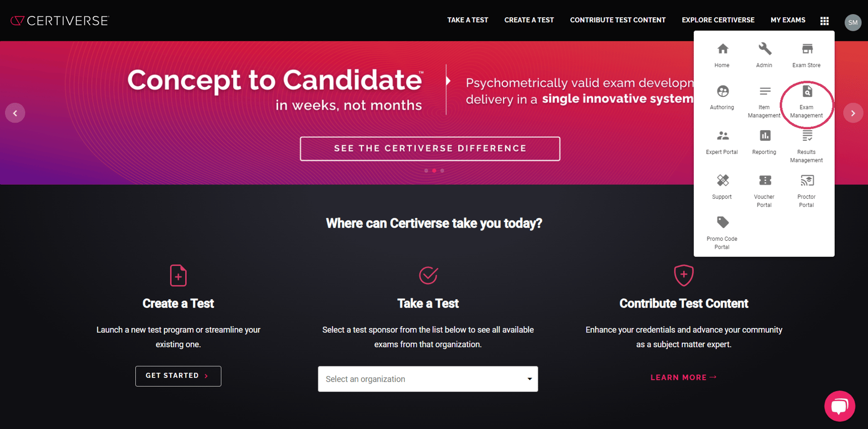The height and width of the screenshot is (429, 868).
Task: Click the Get Started button
Action: [x=178, y=376]
